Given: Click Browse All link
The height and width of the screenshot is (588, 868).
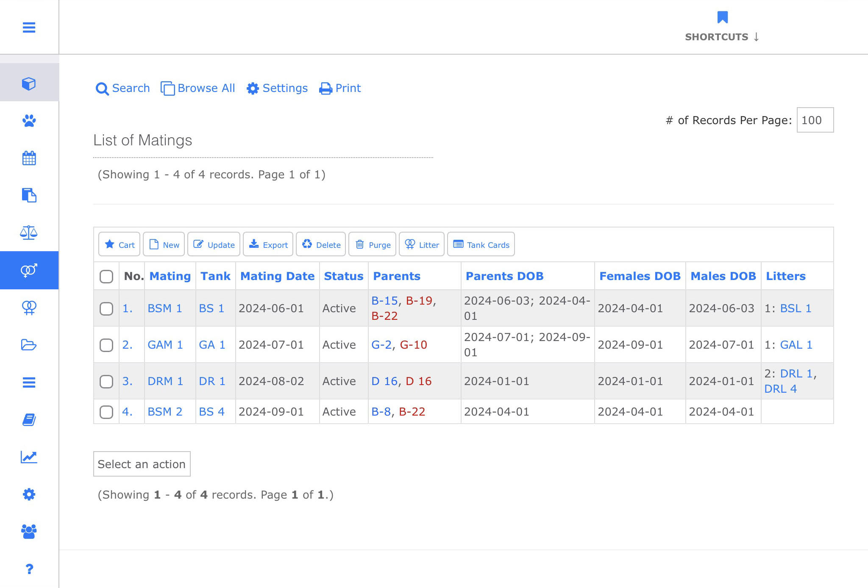Looking at the screenshot, I should click(198, 88).
